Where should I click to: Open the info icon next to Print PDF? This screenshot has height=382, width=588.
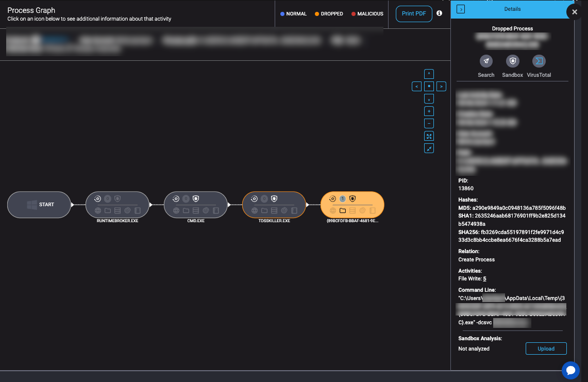pos(439,13)
